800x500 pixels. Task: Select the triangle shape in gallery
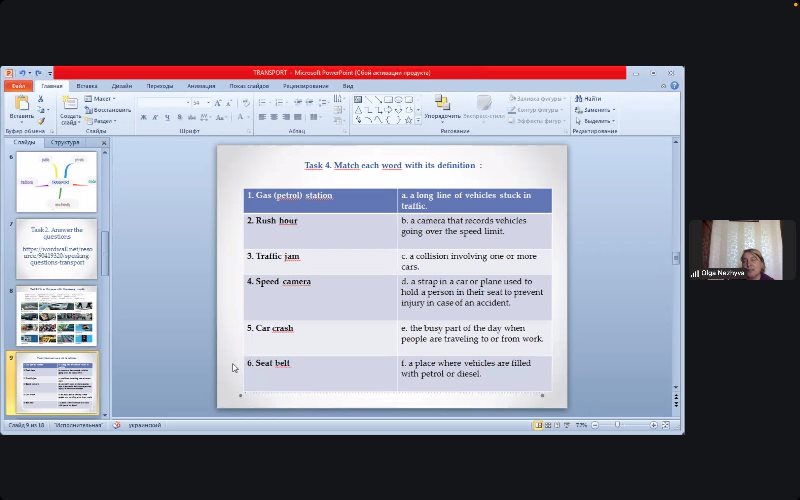358,110
